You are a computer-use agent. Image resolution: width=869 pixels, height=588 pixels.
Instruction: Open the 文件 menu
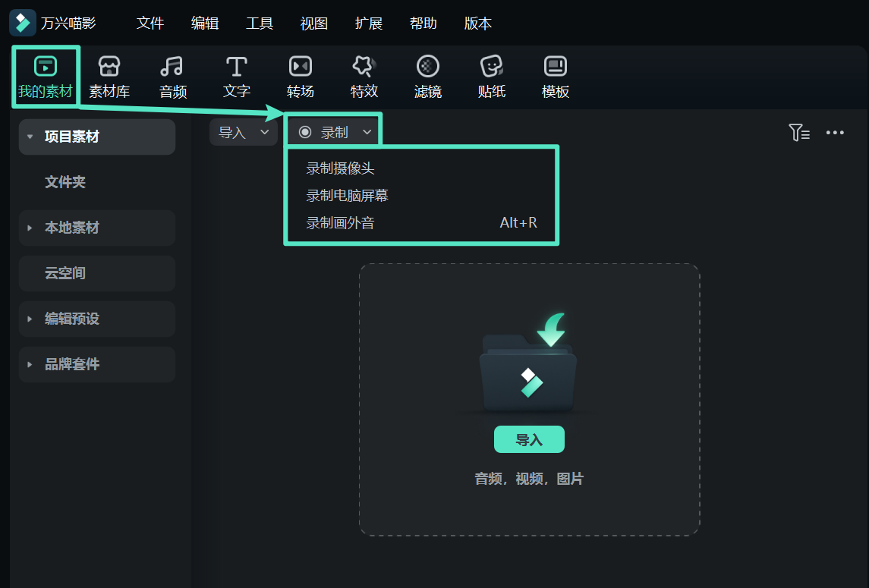point(150,24)
